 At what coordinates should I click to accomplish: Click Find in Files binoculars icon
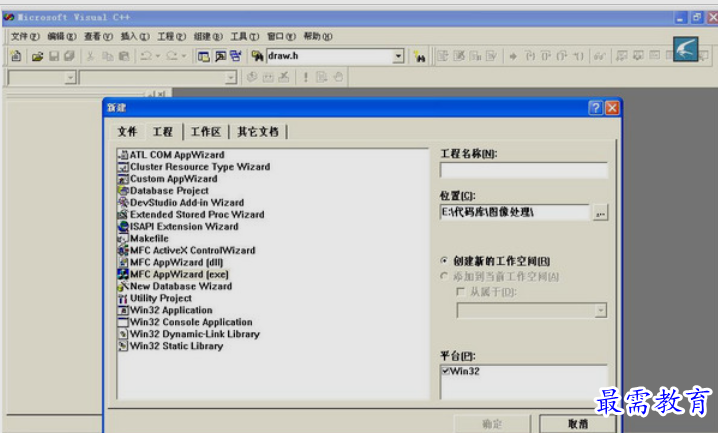click(x=257, y=56)
